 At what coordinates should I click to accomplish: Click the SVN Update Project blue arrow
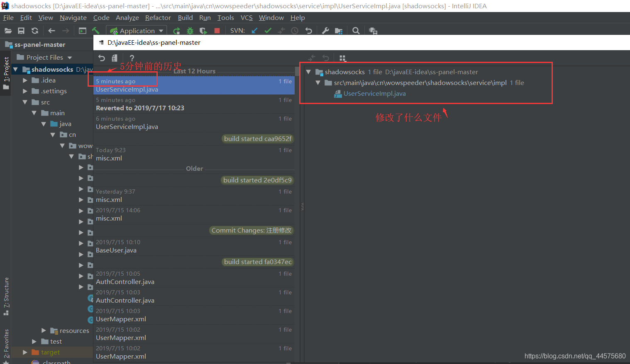254,31
